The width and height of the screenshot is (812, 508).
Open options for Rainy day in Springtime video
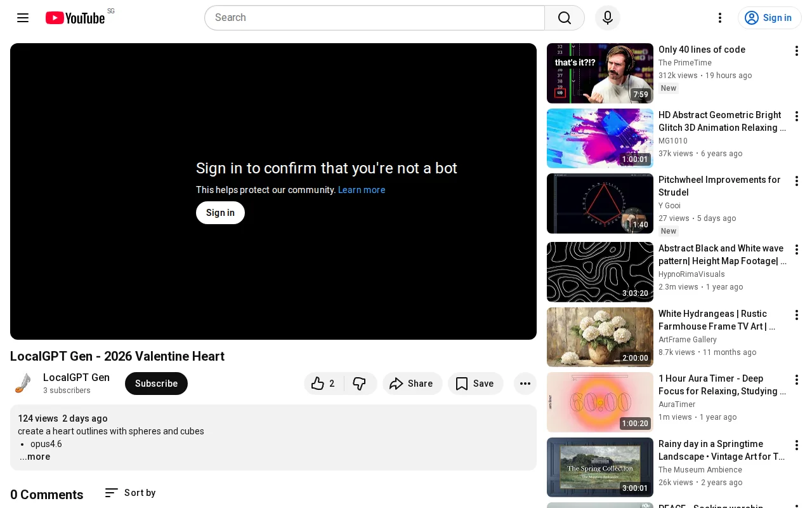coord(797,445)
